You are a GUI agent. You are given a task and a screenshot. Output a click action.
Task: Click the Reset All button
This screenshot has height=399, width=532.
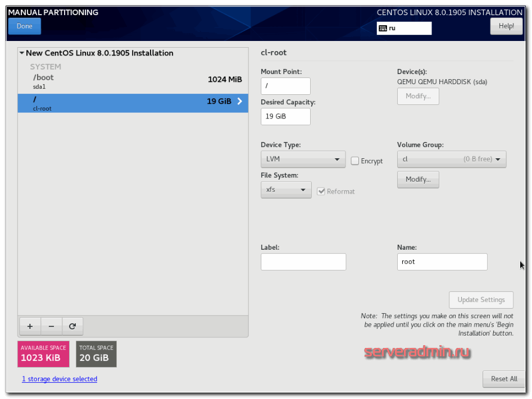[504, 379]
